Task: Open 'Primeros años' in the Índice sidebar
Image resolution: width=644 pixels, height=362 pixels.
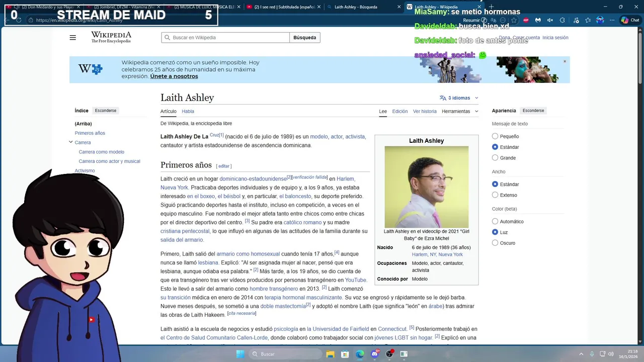Action: click(x=90, y=133)
